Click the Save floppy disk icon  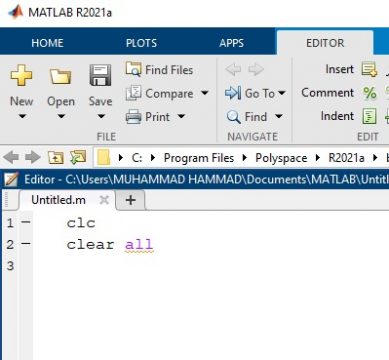100,75
